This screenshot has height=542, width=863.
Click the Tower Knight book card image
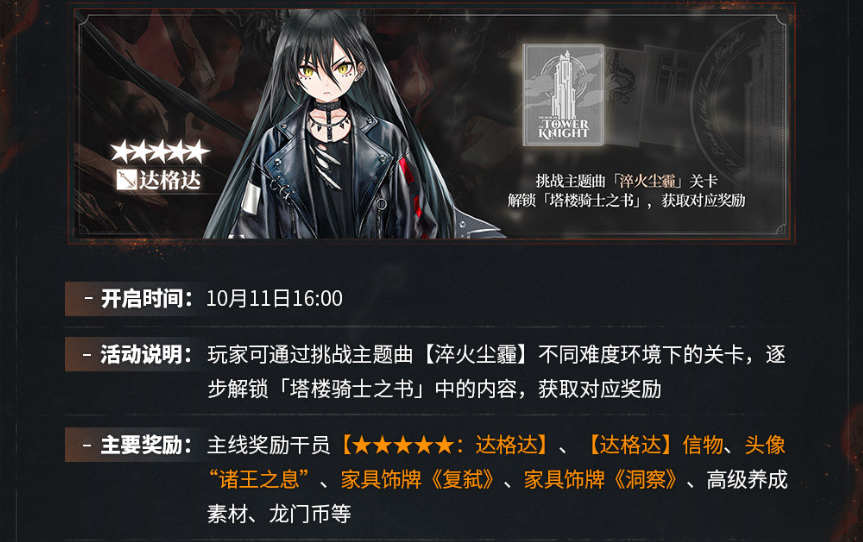[563, 95]
